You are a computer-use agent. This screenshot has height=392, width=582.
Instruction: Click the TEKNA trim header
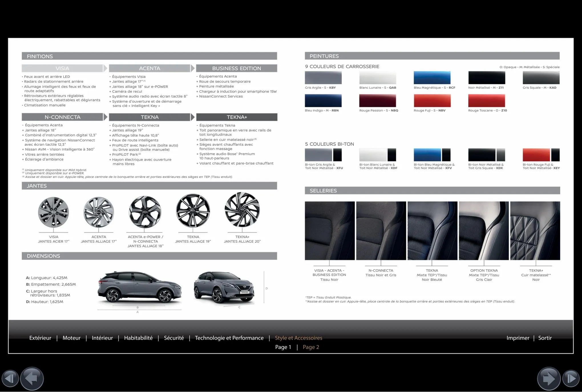point(149,117)
